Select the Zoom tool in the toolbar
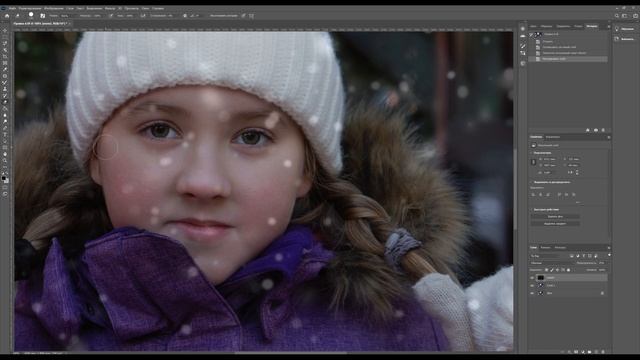This screenshot has height=360, width=640. (x=5, y=161)
